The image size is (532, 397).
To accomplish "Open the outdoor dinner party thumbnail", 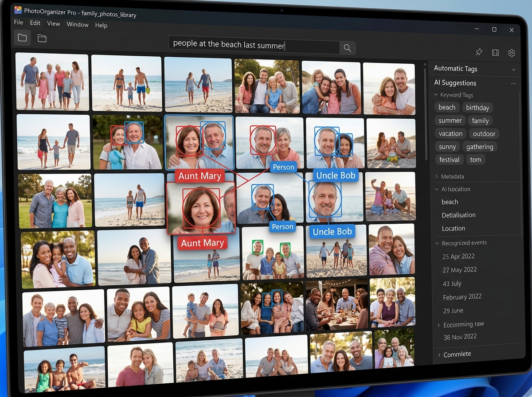I will [337, 305].
